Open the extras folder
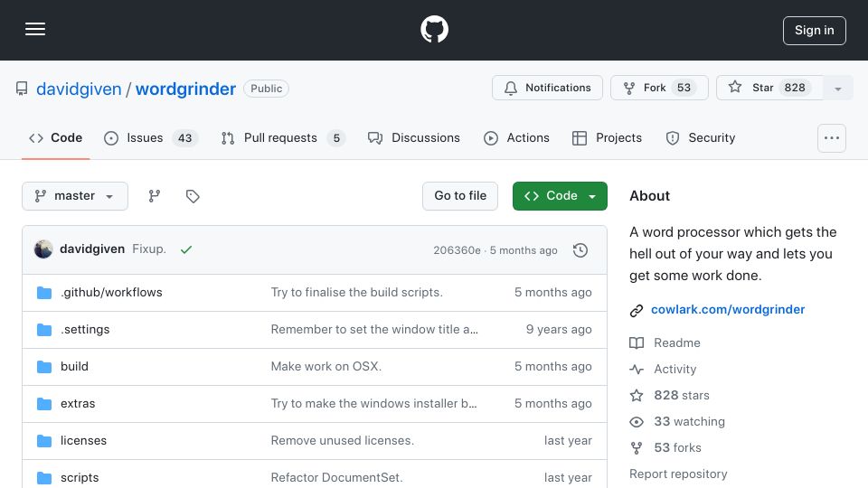The image size is (868, 488). point(78,403)
